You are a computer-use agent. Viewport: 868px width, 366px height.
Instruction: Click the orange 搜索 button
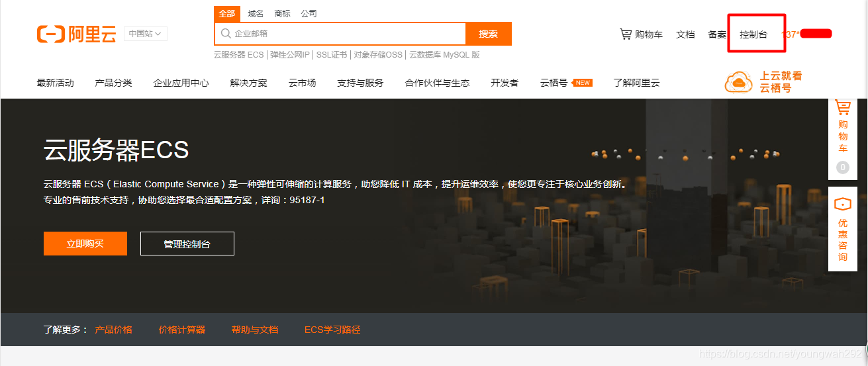click(x=489, y=34)
